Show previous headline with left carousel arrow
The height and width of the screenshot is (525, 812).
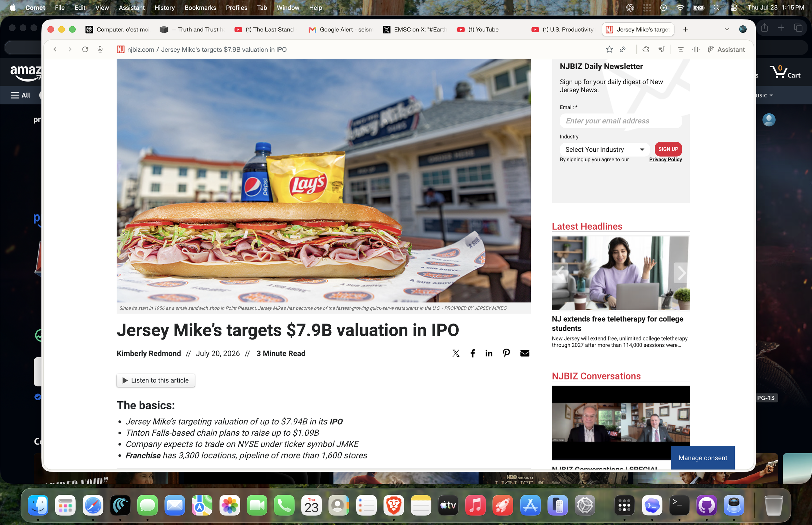coord(560,273)
